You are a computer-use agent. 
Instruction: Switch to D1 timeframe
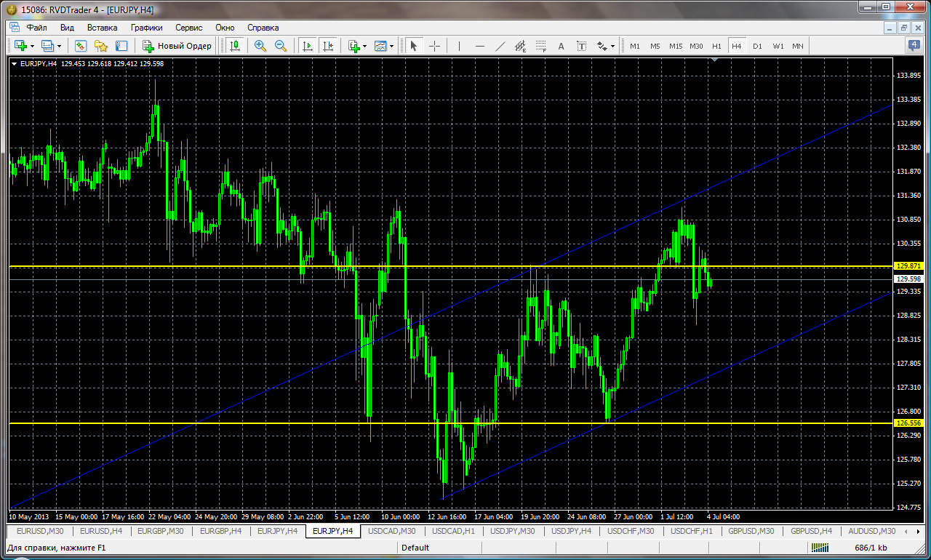[x=757, y=46]
